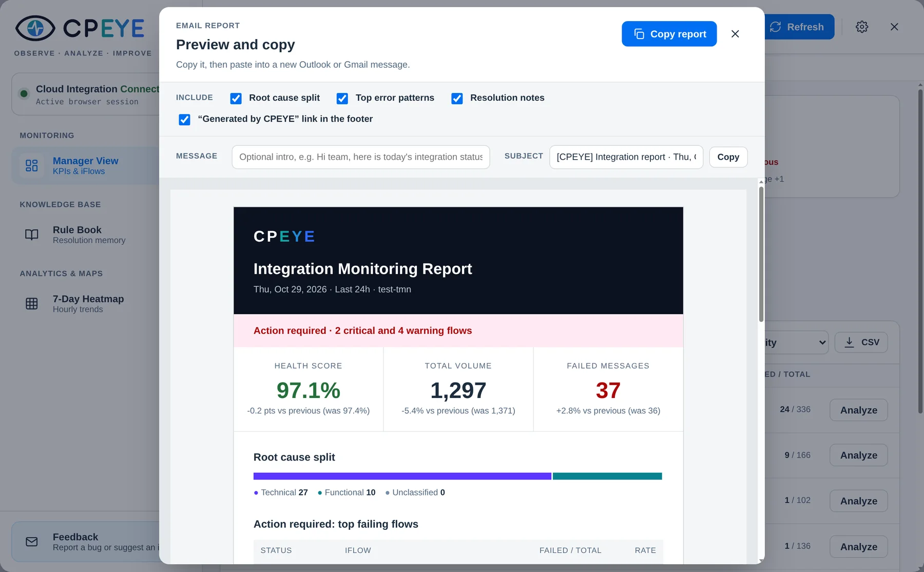924x572 pixels.
Task: Open the Rule Book menu item
Action: (86, 235)
